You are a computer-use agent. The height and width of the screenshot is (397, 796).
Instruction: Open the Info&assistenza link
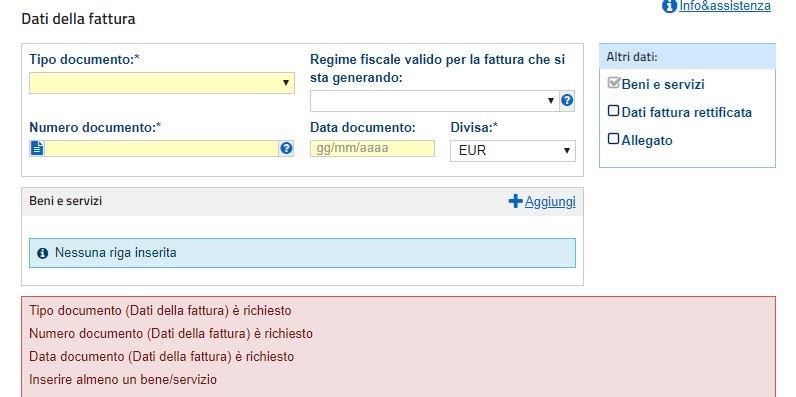pos(725,6)
